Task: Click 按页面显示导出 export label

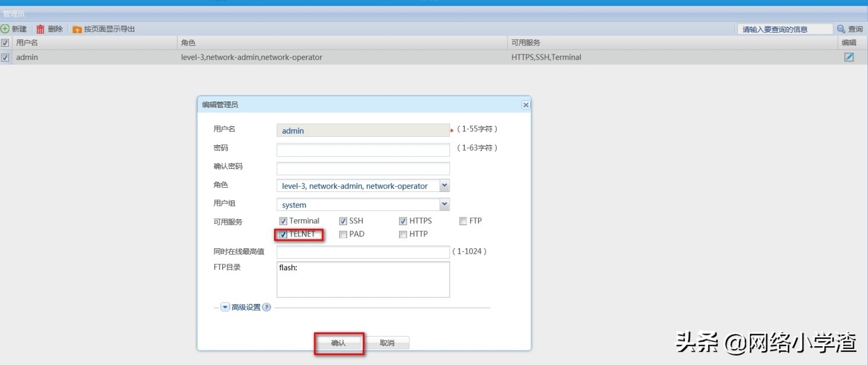Action: pyautogui.click(x=110, y=29)
